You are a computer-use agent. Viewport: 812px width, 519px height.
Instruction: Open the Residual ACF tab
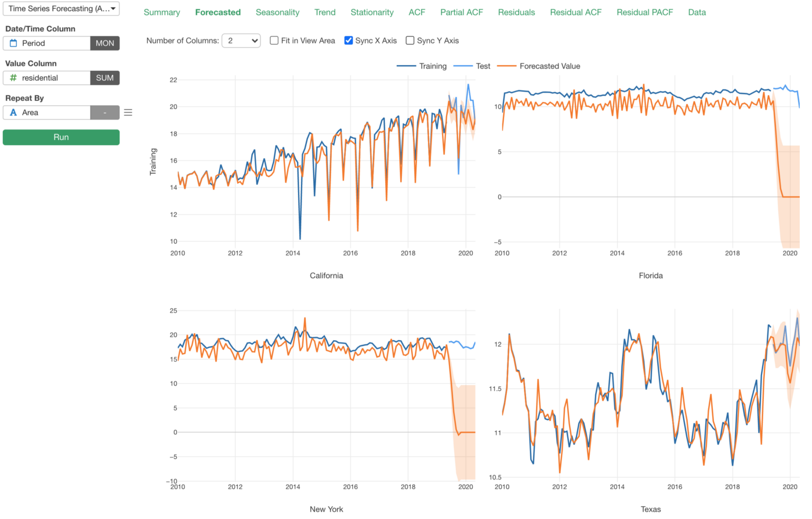pyautogui.click(x=575, y=12)
